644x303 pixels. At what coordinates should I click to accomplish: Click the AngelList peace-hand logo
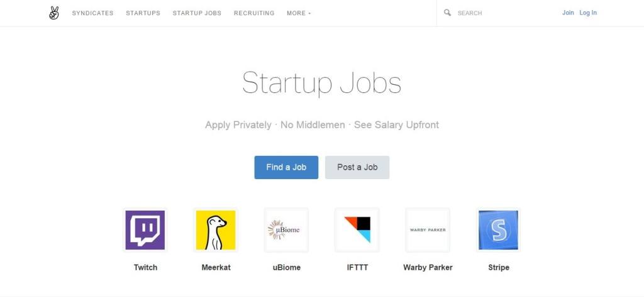click(54, 13)
